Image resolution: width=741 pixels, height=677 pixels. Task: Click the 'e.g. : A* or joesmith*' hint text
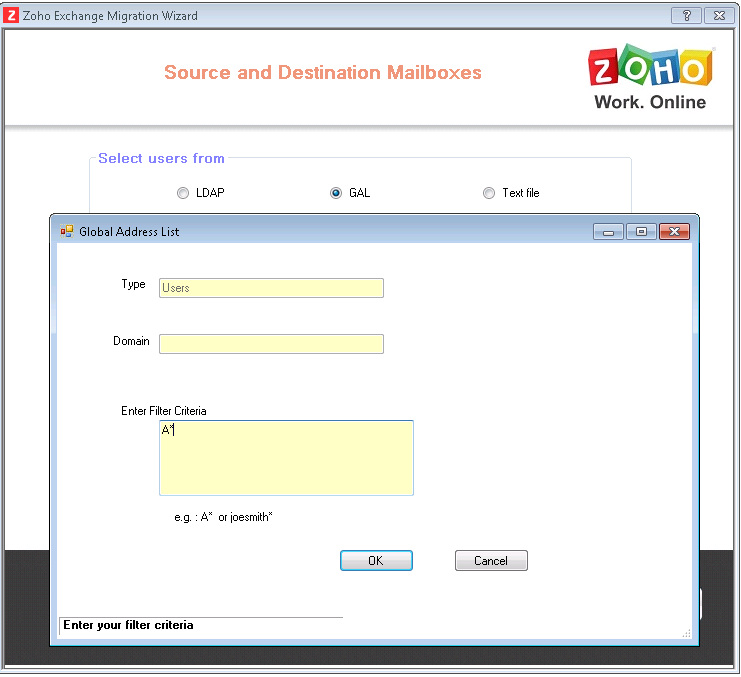tap(223, 517)
